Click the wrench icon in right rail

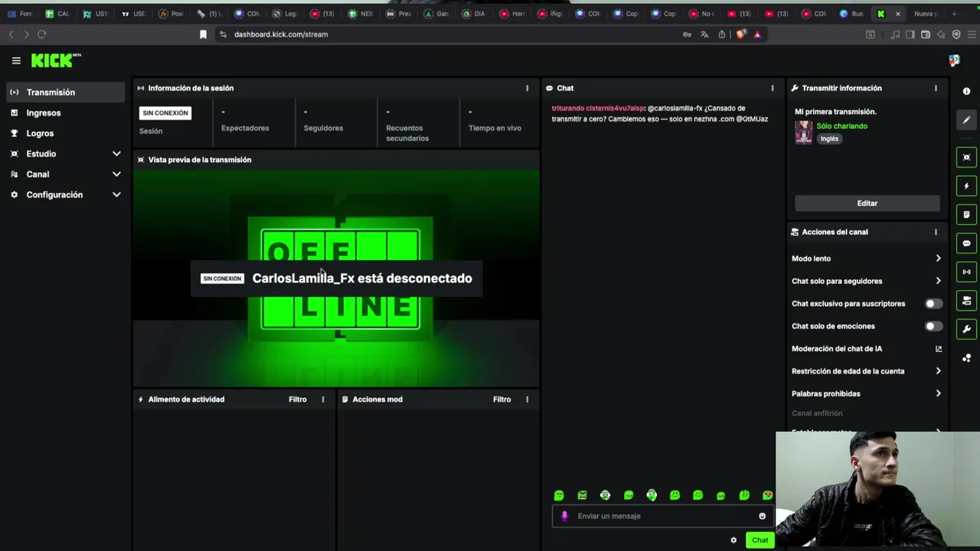(966, 329)
